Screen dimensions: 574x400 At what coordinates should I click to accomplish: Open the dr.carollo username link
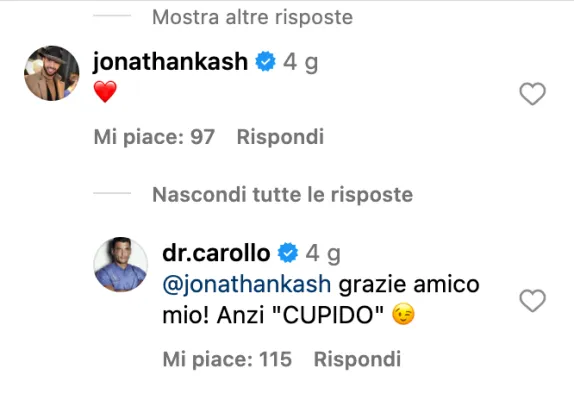pyautogui.click(x=216, y=253)
